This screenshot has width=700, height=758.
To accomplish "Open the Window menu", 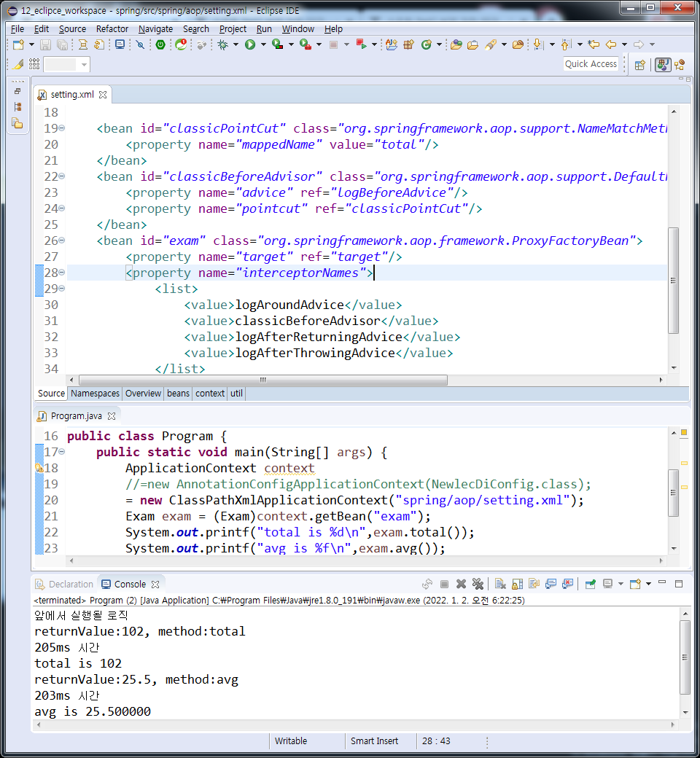I will click(x=298, y=29).
